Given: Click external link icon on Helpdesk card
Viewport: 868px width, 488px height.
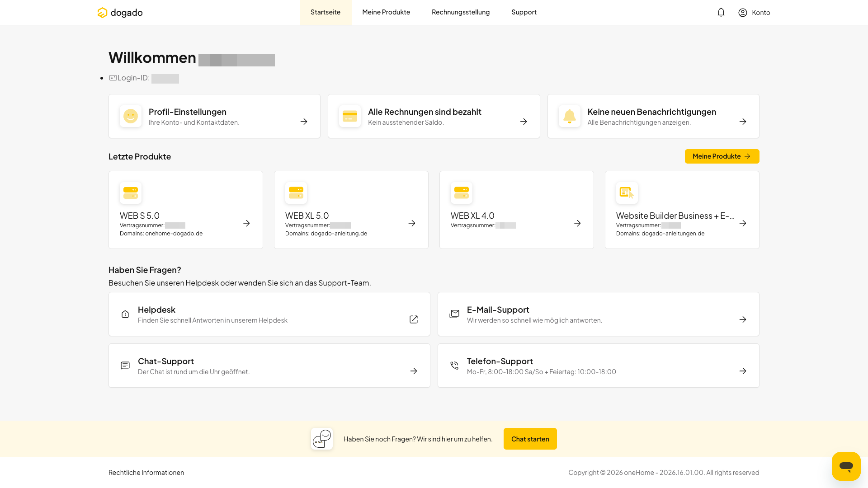Looking at the screenshot, I should point(414,319).
